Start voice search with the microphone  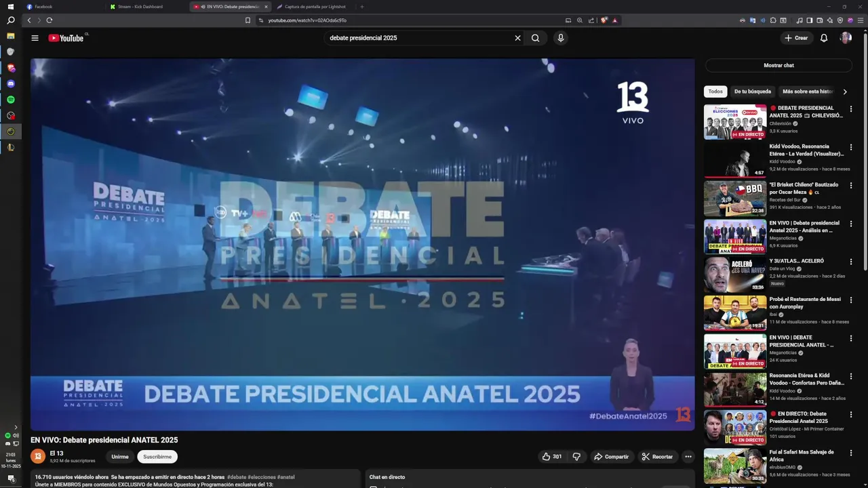(x=560, y=38)
